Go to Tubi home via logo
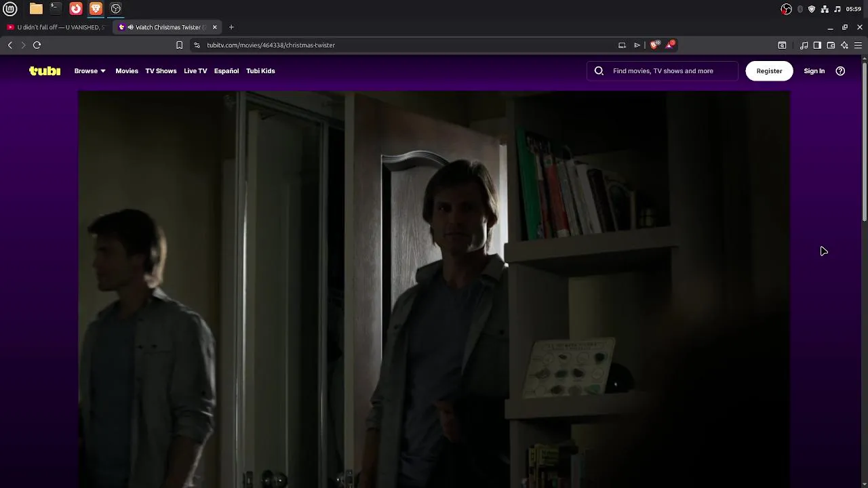 point(45,70)
